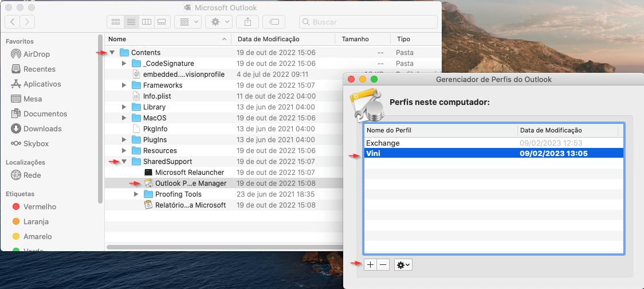Expand the MacOS folder

tap(124, 118)
